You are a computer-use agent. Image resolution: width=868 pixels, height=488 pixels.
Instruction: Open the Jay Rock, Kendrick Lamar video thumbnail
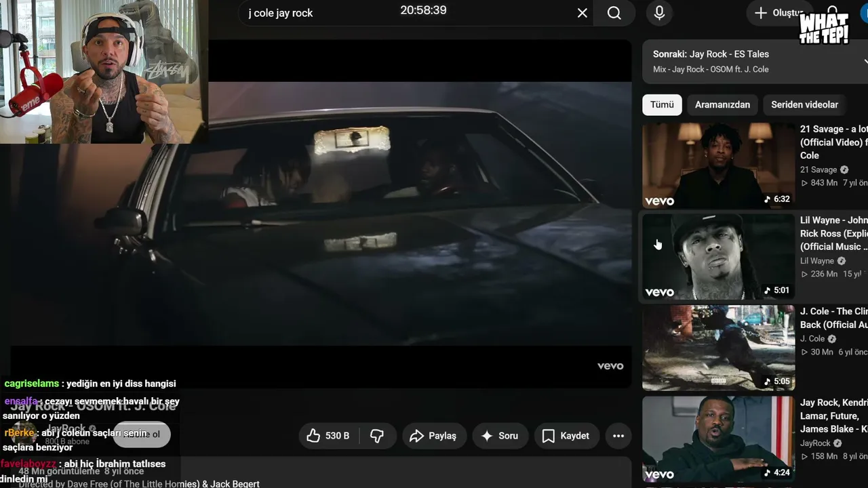click(718, 439)
